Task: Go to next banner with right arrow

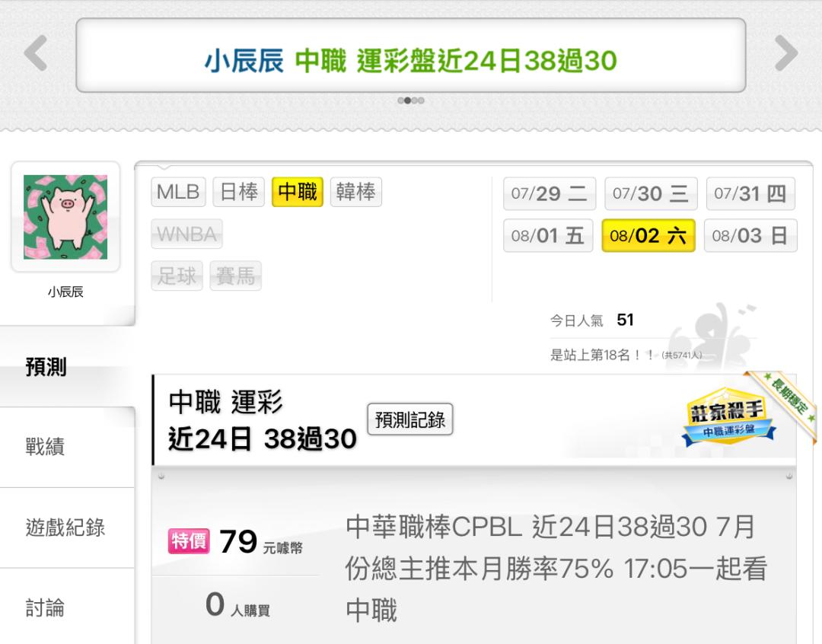Action: pos(785,53)
